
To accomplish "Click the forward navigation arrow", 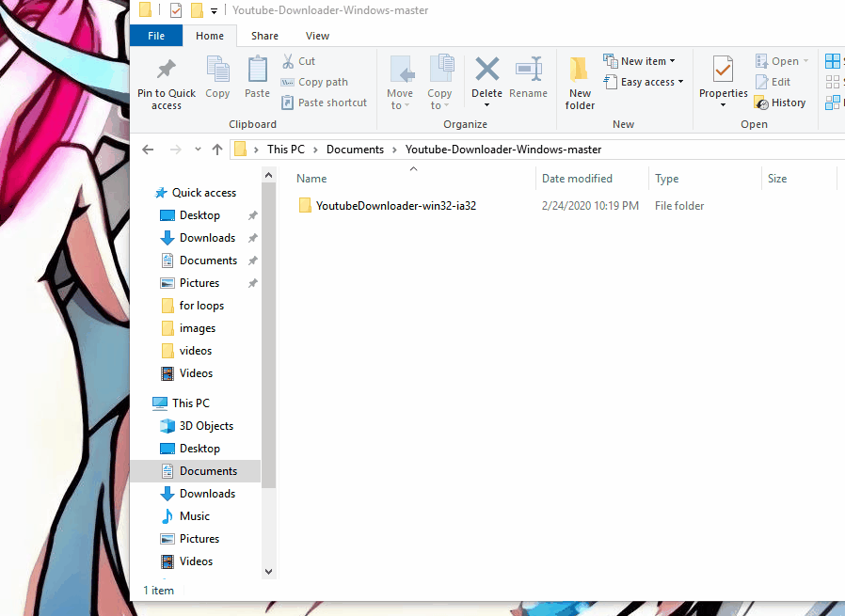I will (176, 150).
